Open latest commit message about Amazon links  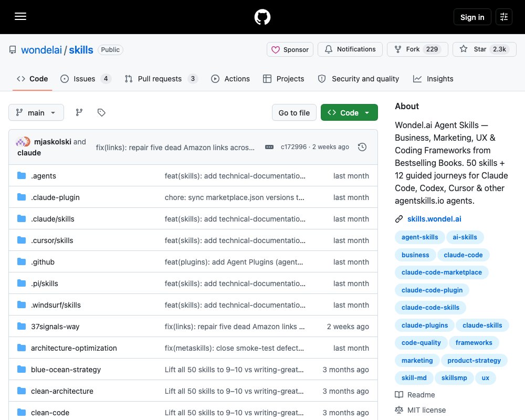(175, 148)
